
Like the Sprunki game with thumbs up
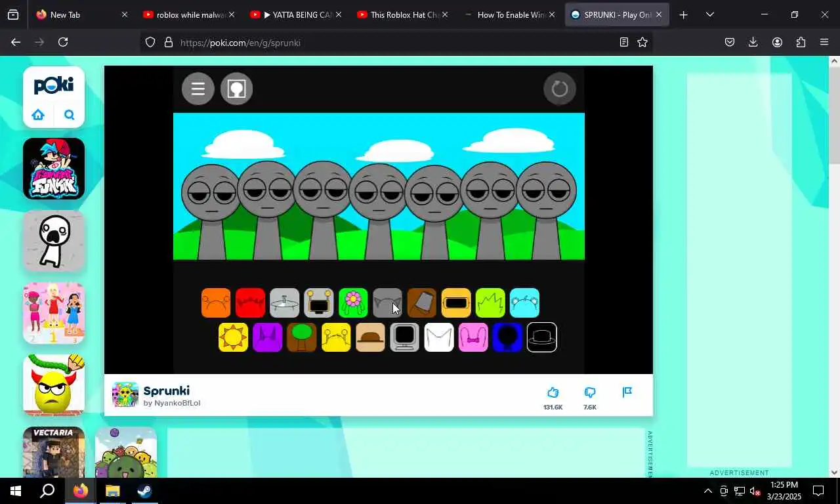(x=553, y=392)
